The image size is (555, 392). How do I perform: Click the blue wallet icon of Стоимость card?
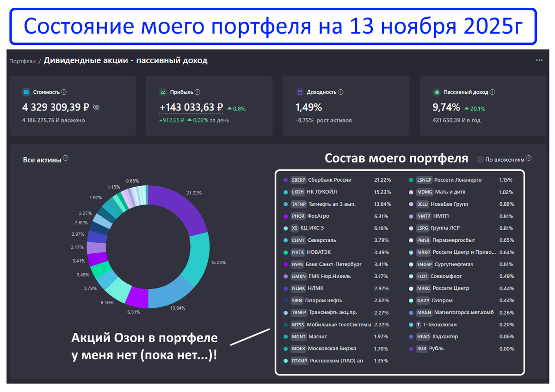[26, 92]
